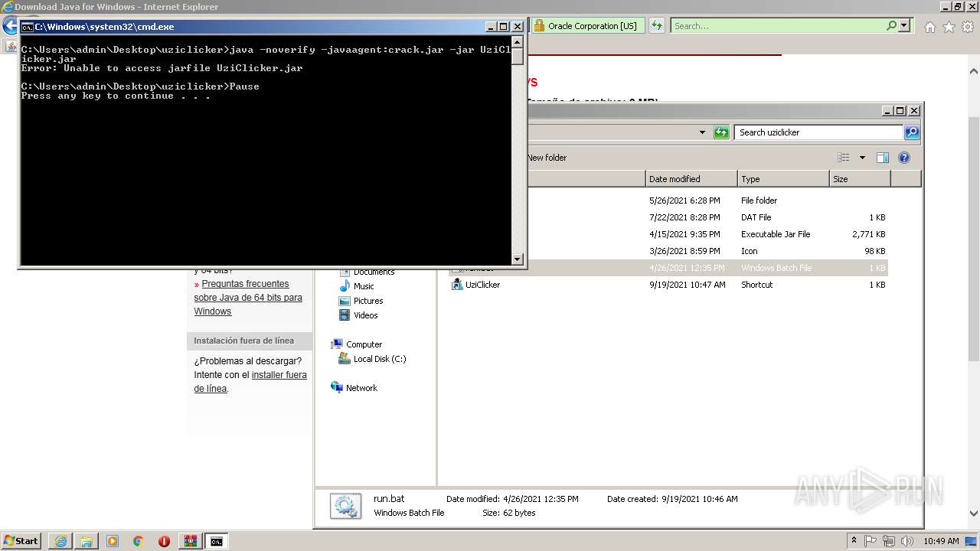Click the IE page scroll up arrow
Viewport: 980px width, 551px height.
coord(974,71)
